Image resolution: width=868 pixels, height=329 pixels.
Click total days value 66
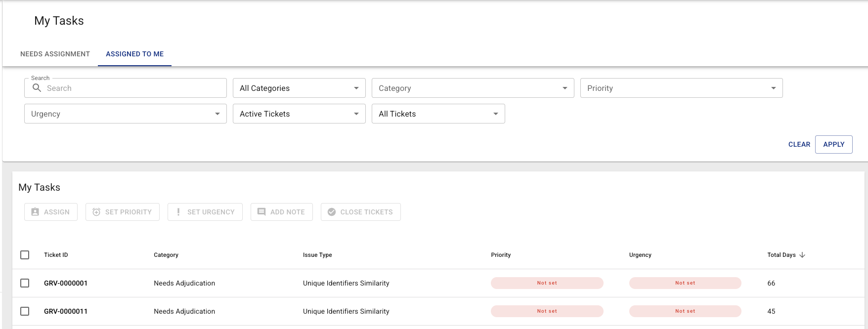[x=771, y=283]
